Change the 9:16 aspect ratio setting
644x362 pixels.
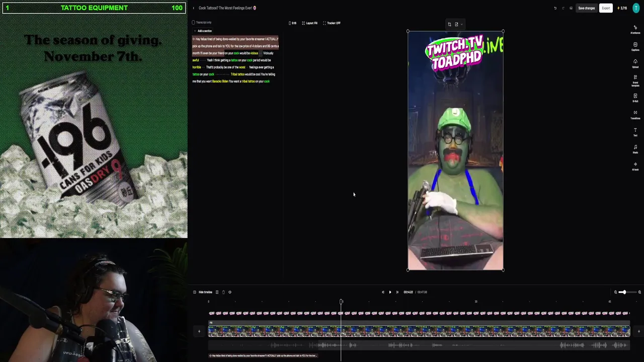[x=292, y=23]
